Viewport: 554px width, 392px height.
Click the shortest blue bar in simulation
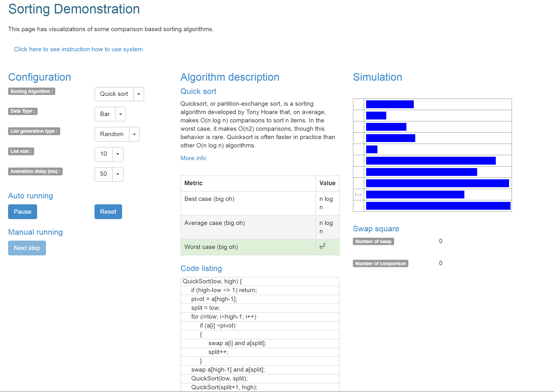(372, 149)
